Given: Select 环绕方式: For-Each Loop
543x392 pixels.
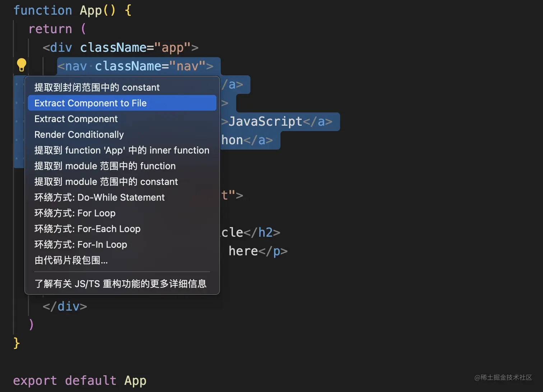Looking at the screenshot, I should tap(122, 229).
